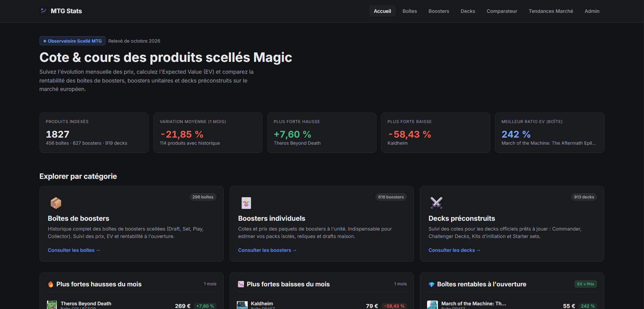The height and width of the screenshot is (309, 644).
Task: Click the falling chart icon beside Plus fortes baisses
Action: coord(241,284)
